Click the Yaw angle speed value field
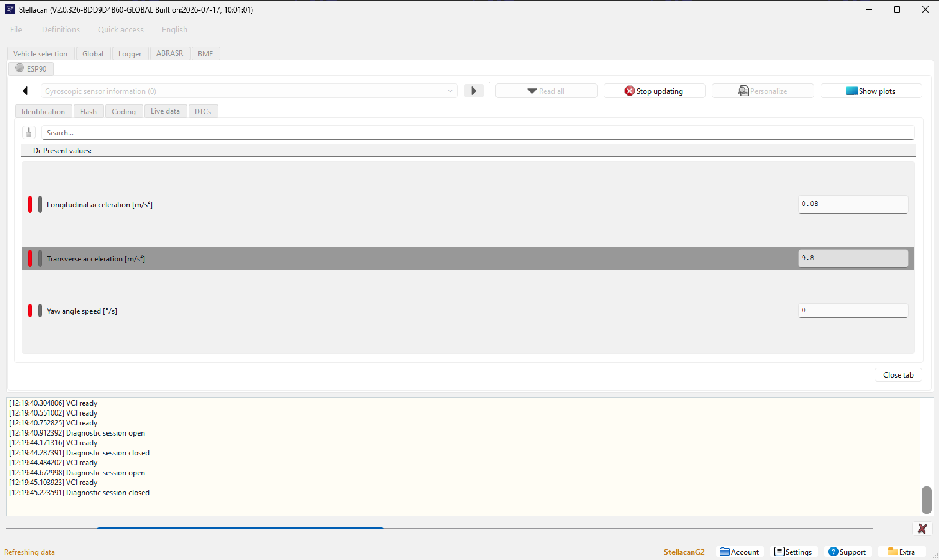The image size is (939, 560). click(853, 311)
